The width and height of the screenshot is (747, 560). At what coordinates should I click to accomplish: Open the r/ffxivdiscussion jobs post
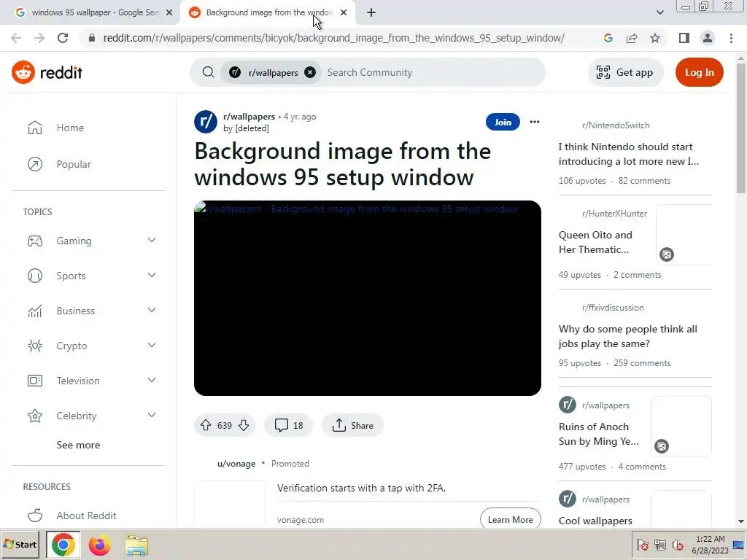627,336
